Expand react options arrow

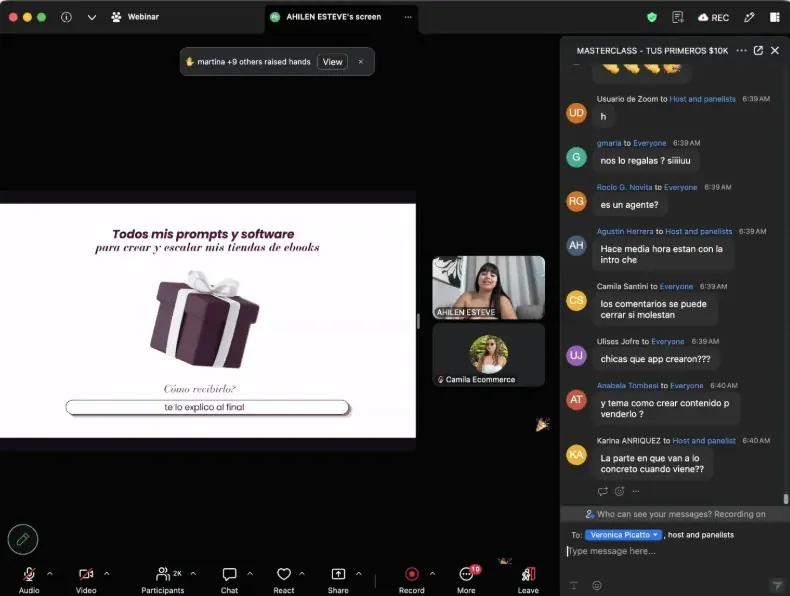pos(302,573)
